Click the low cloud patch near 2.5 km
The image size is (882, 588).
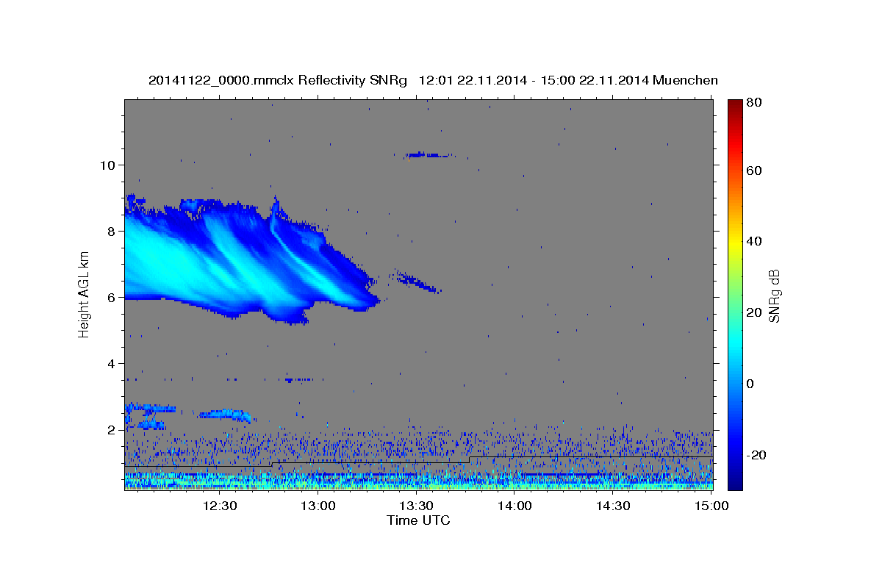[226, 415]
